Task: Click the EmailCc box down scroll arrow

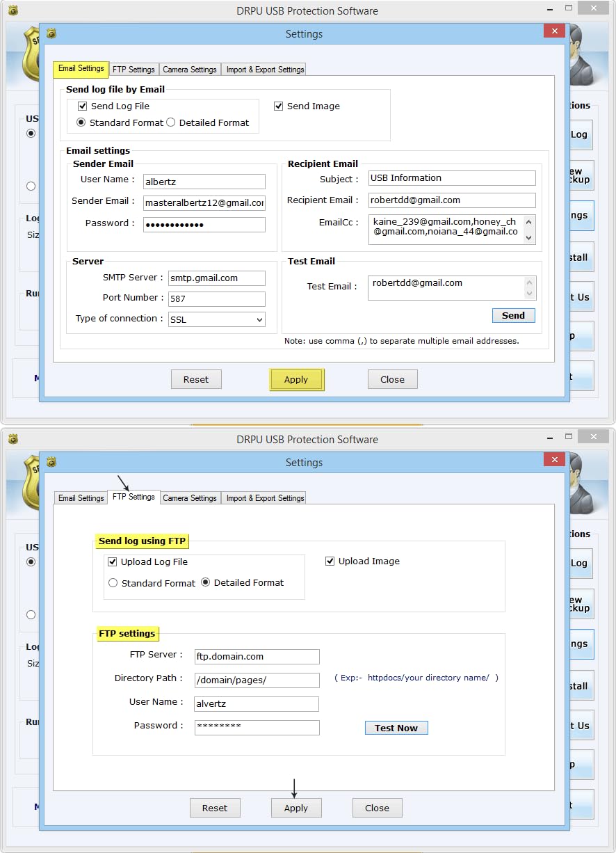Action: [x=529, y=237]
